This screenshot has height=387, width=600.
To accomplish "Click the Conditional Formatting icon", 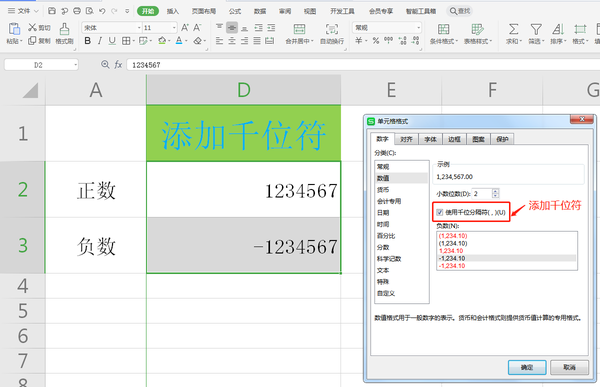I will click(443, 29).
